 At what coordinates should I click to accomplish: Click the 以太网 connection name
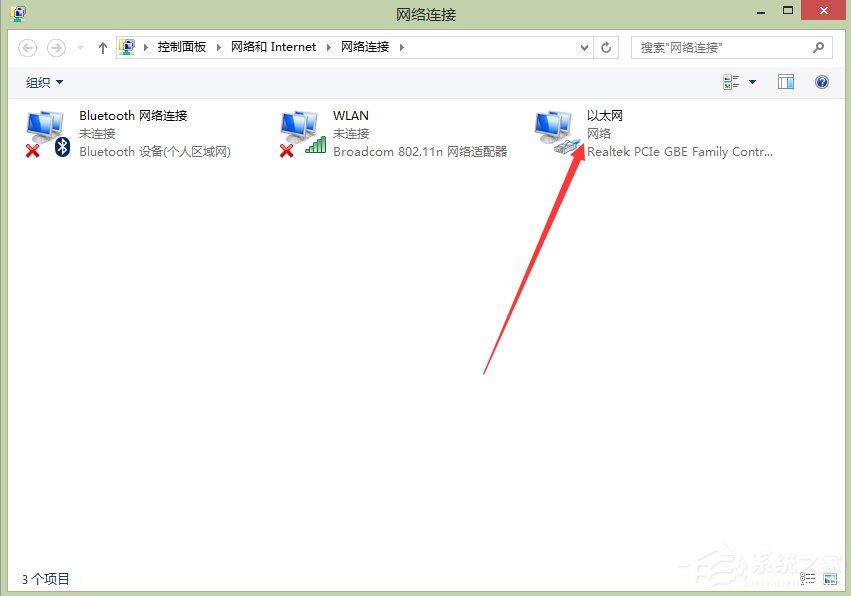pos(605,116)
